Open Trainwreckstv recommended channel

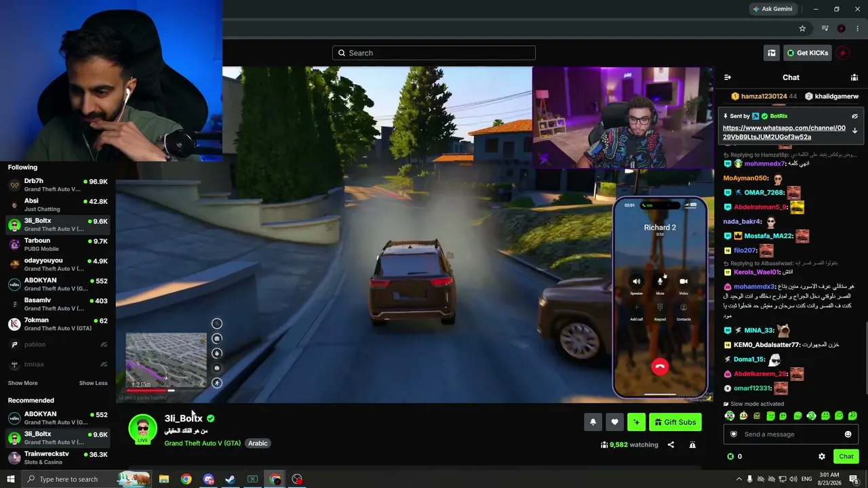(58, 457)
